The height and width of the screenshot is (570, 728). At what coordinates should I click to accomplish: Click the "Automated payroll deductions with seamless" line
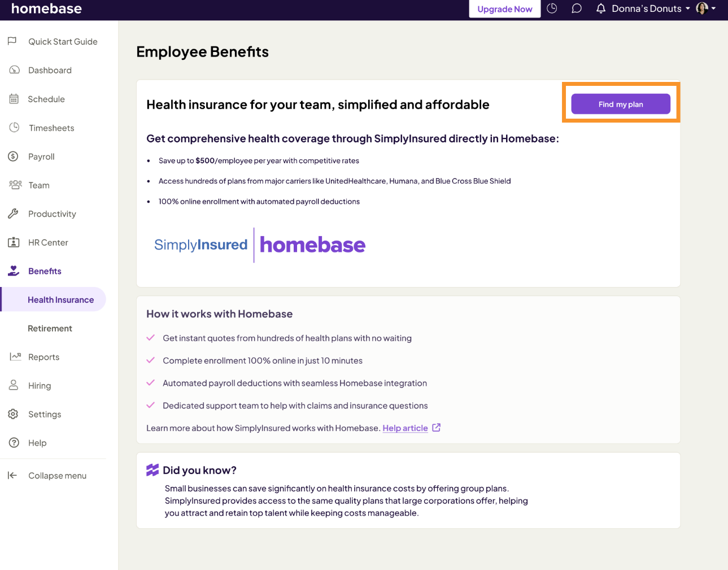click(295, 383)
